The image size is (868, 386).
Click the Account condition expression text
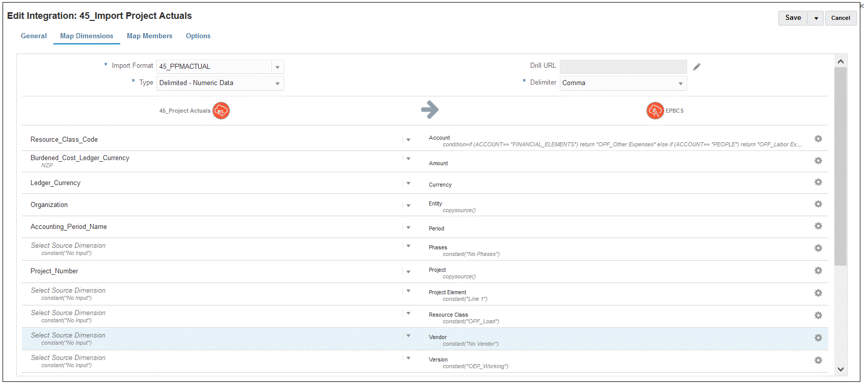pos(622,145)
